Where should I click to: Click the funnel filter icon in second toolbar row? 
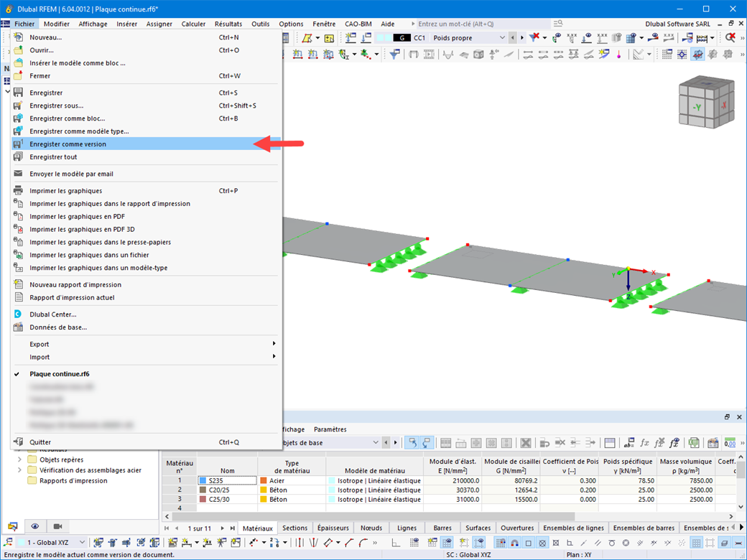pos(394,55)
